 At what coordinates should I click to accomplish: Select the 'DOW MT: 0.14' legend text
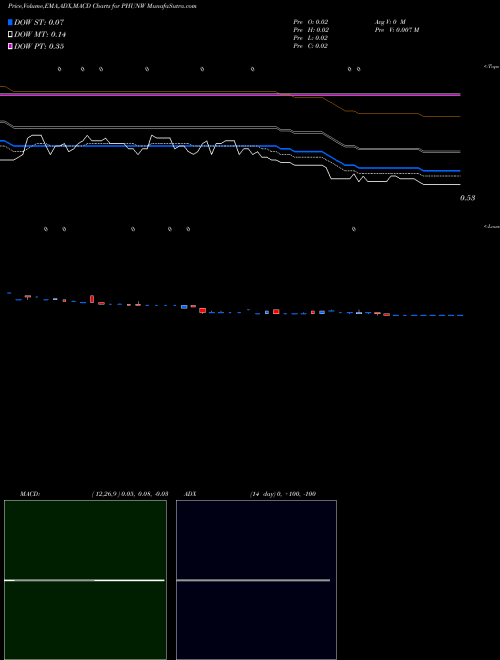(40, 35)
